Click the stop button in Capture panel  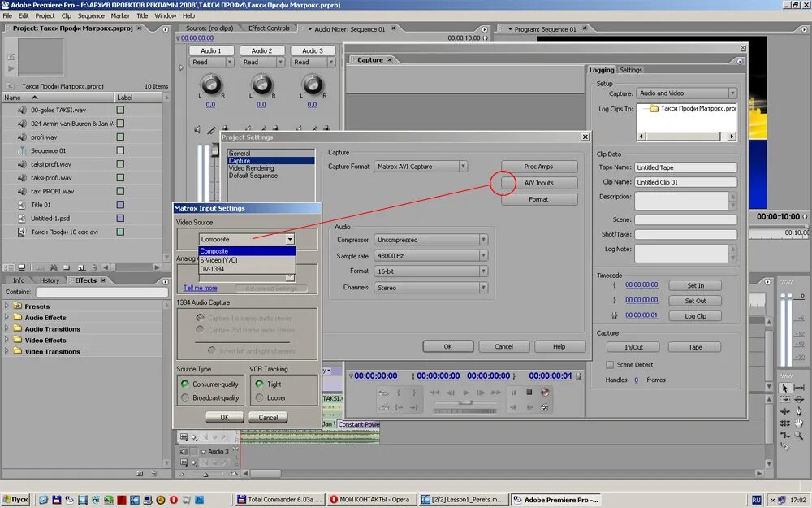point(529,393)
